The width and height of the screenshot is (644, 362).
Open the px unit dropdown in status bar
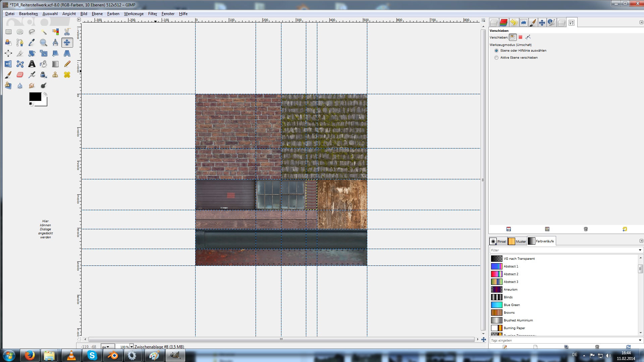pos(106,347)
